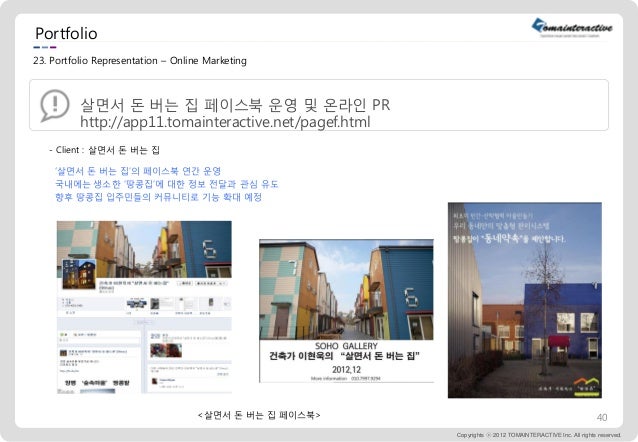Viewport: 638px width, 442px height.
Task: Select the 'Client : 살면서 돈 버는 집' line
Action: 104,150
